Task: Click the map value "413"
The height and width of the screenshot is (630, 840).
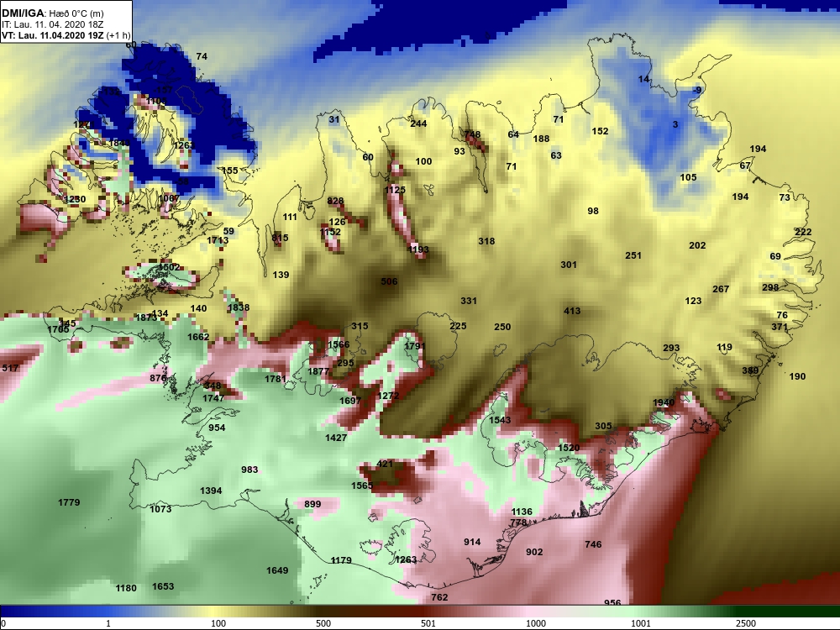Action: [x=571, y=311]
